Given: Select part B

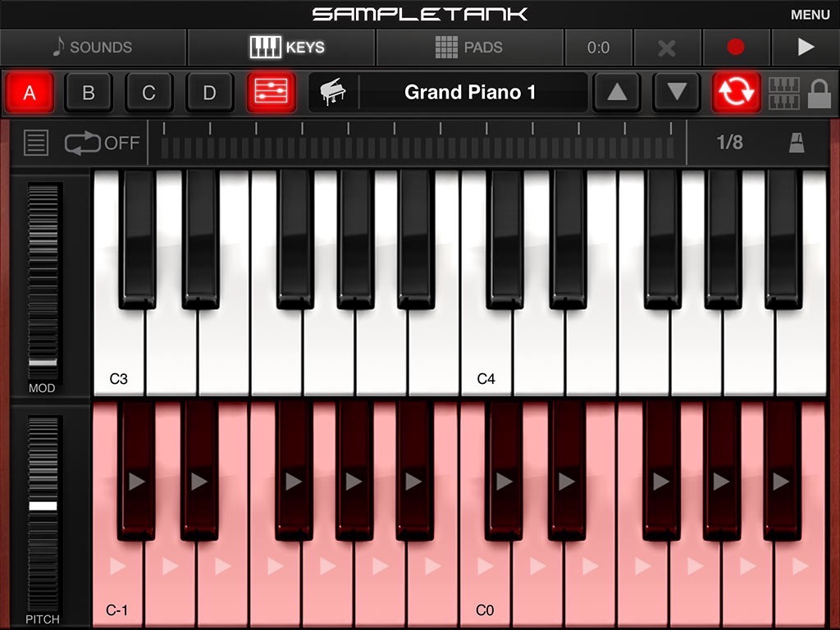Looking at the screenshot, I should pos(89,92).
